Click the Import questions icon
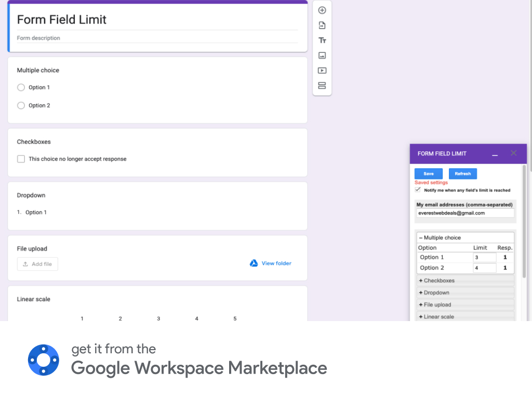Image resolution: width=532 pixels, height=399 pixels. click(x=322, y=25)
